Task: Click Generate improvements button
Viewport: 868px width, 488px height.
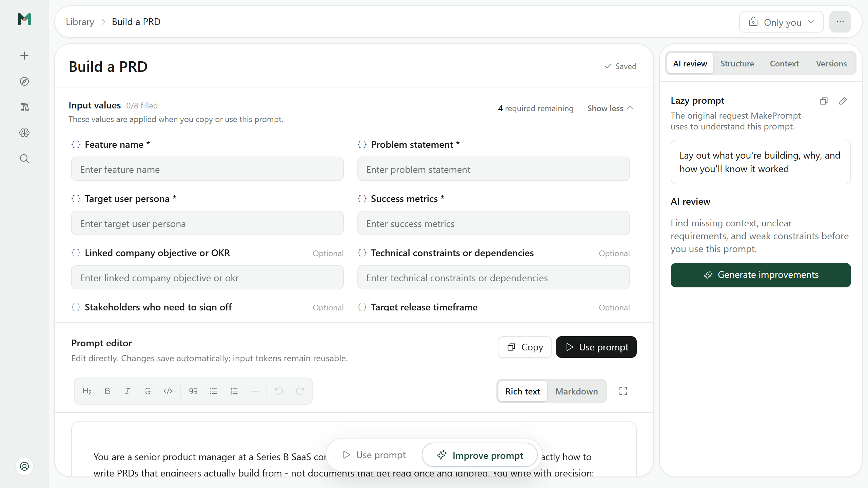Action: 761,275
